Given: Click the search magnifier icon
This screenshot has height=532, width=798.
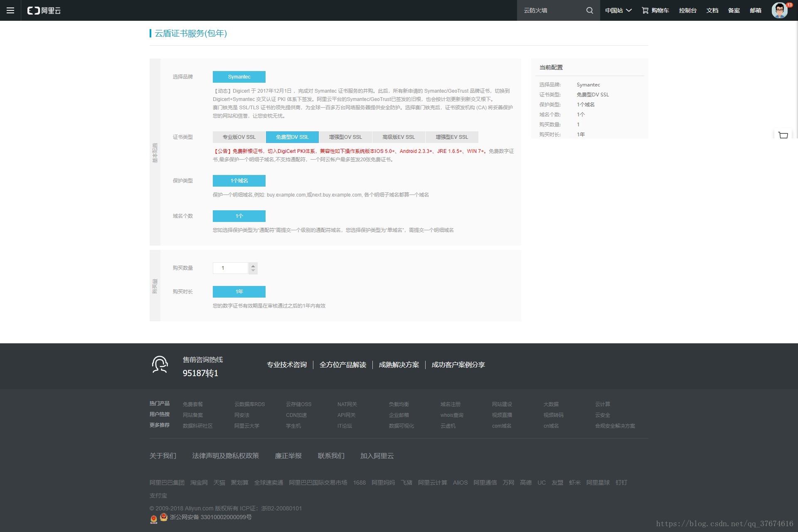Looking at the screenshot, I should point(589,10).
